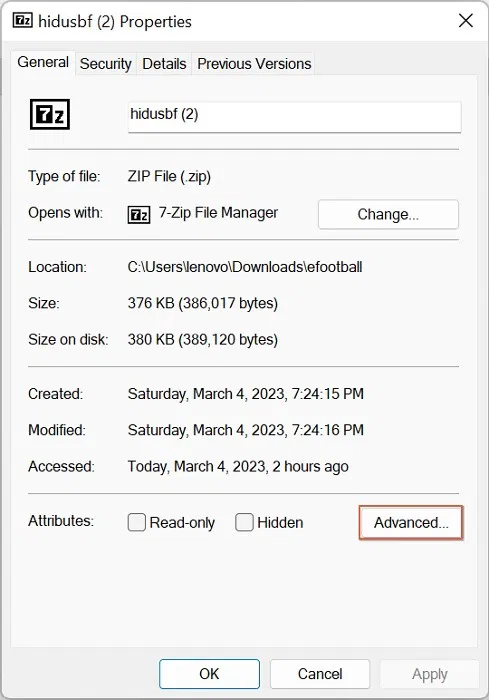Close the hidusbf (2) Properties dialog
The image size is (489, 700).
pyautogui.click(x=466, y=21)
